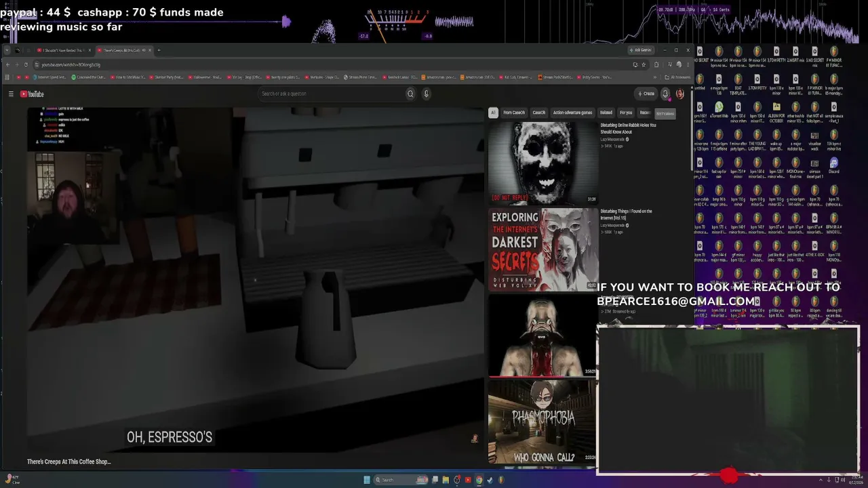
Task: Open File Explorer from the taskbar
Action: 446,480
